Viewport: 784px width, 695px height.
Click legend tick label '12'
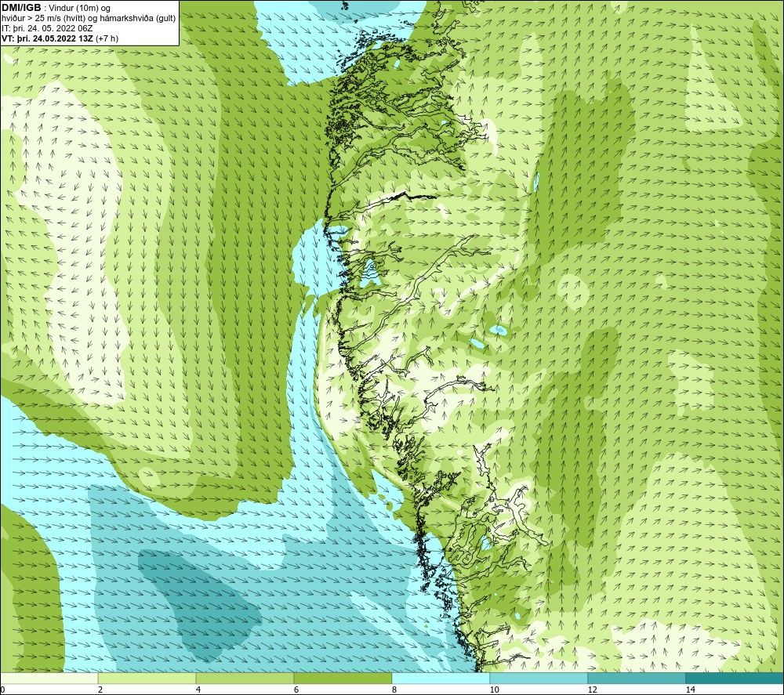(x=593, y=690)
